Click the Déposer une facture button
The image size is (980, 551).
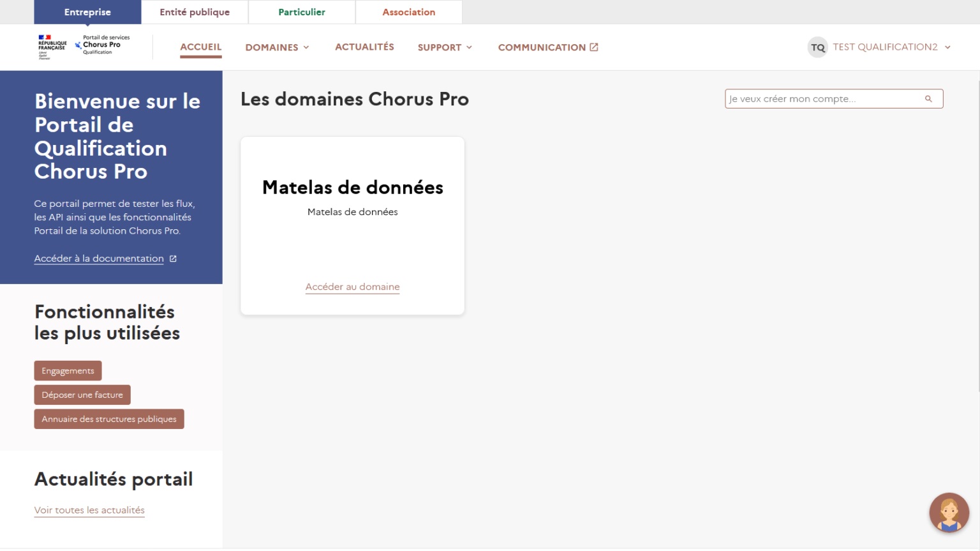82,395
